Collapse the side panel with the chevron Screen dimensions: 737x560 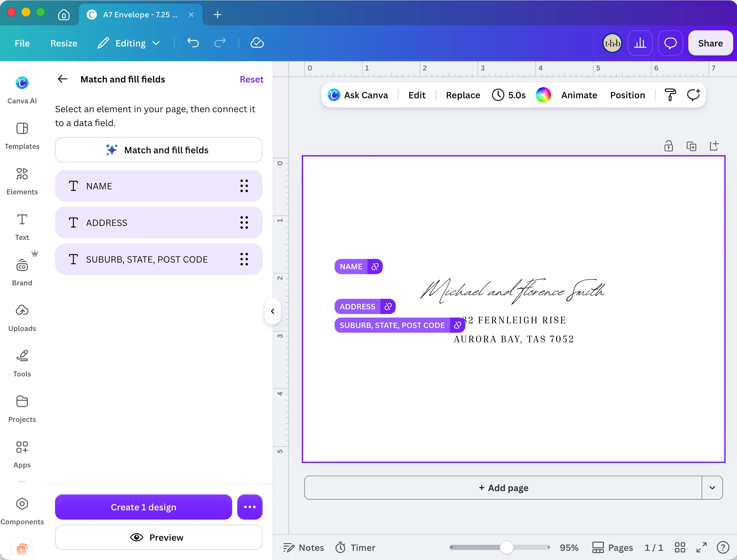point(273,311)
